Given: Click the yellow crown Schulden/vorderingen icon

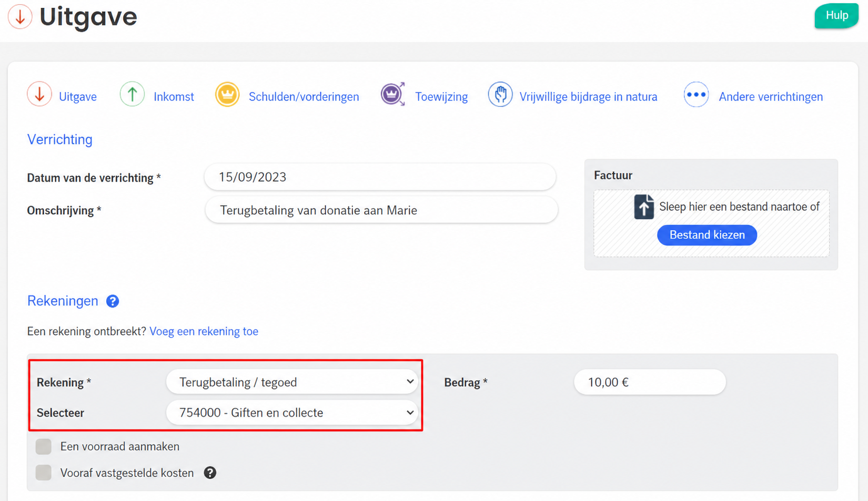Looking at the screenshot, I should [x=227, y=95].
